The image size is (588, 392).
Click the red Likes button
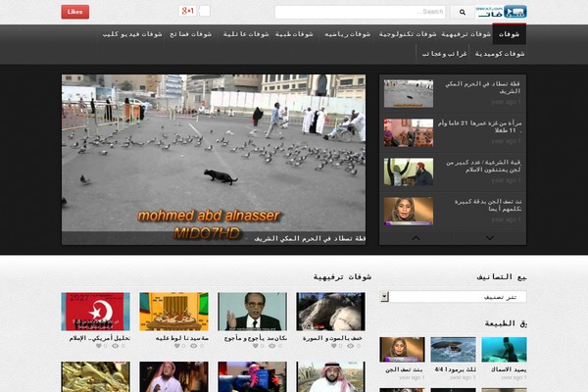pos(75,12)
